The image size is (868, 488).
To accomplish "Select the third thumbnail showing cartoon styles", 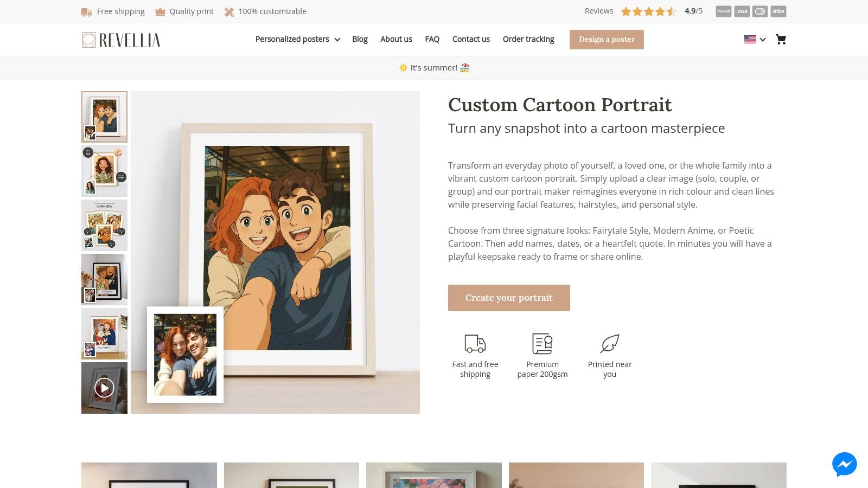I will pyautogui.click(x=104, y=225).
